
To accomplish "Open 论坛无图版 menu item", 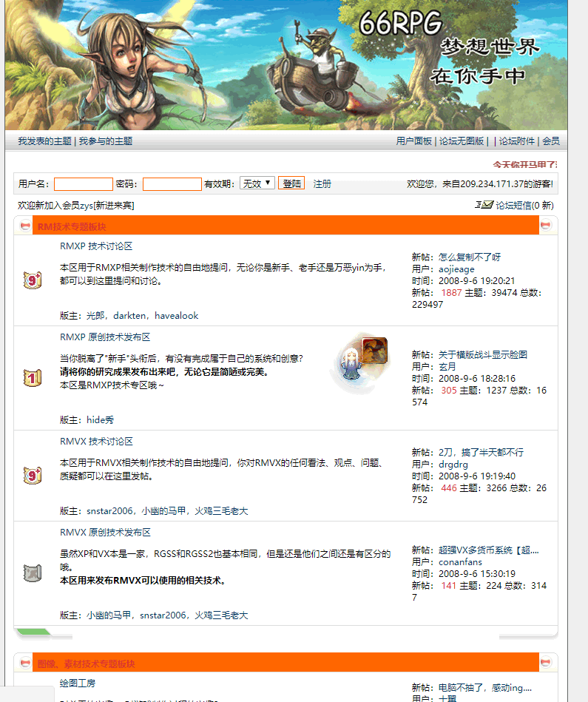I will point(462,141).
